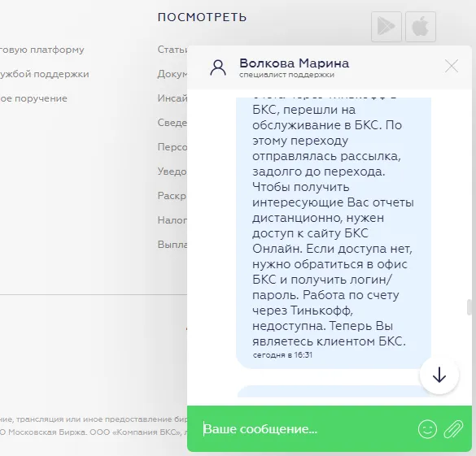Click the 'ПОСМОТРЕТЬ' column heading
Viewport: 476px width, 456px height.
pyautogui.click(x=202, y=17)
